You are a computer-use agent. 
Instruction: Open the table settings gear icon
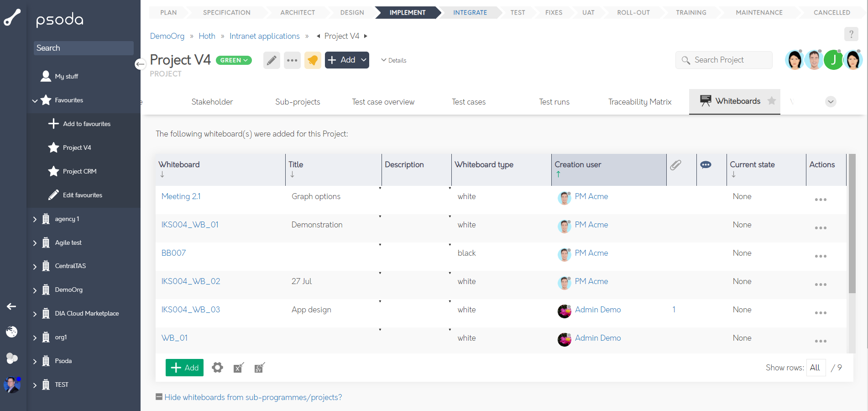tap(217, 368)
